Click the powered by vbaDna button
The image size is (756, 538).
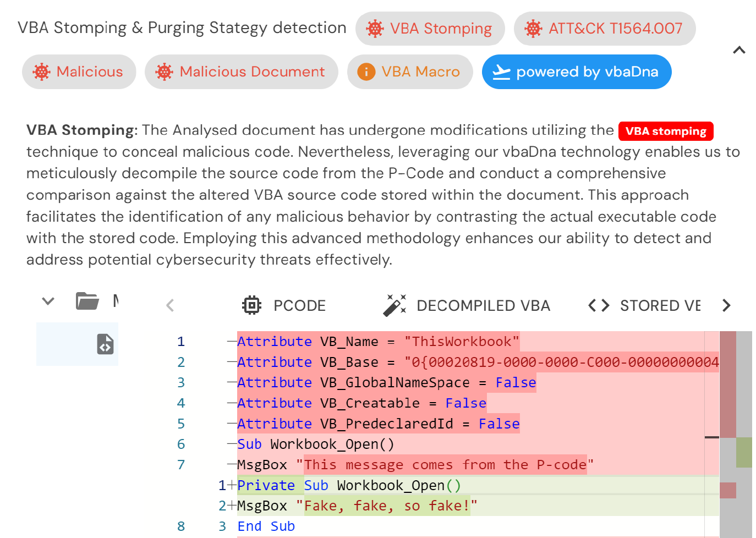(576, 72)
